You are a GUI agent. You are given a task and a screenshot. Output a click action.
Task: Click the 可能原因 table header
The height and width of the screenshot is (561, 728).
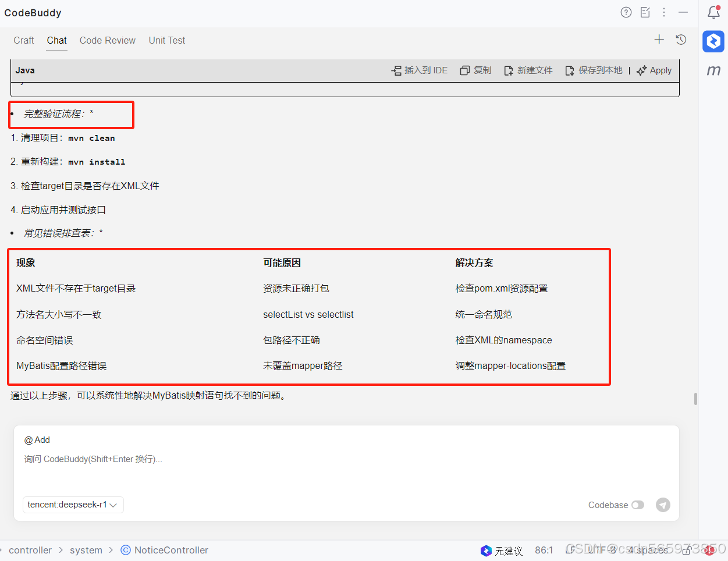[x=282, y=262]
